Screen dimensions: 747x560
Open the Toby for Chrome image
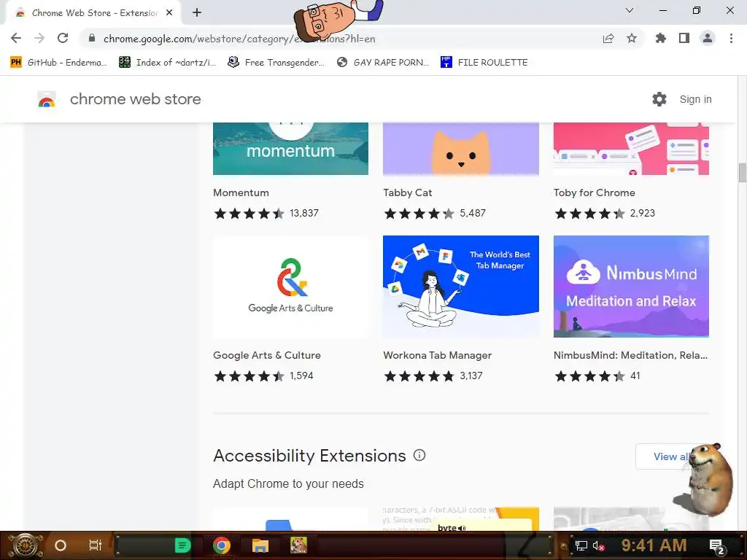[631, 149]
